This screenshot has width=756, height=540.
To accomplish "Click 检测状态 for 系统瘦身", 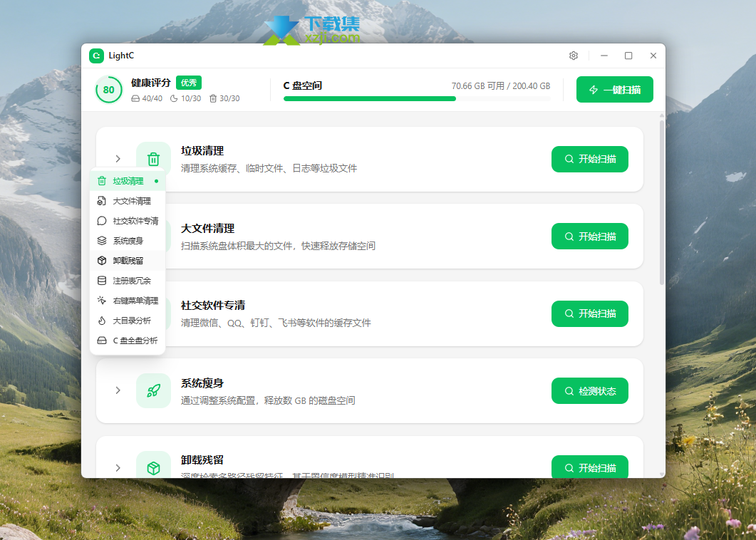I will pyautogui.click(x=590, y=391).
